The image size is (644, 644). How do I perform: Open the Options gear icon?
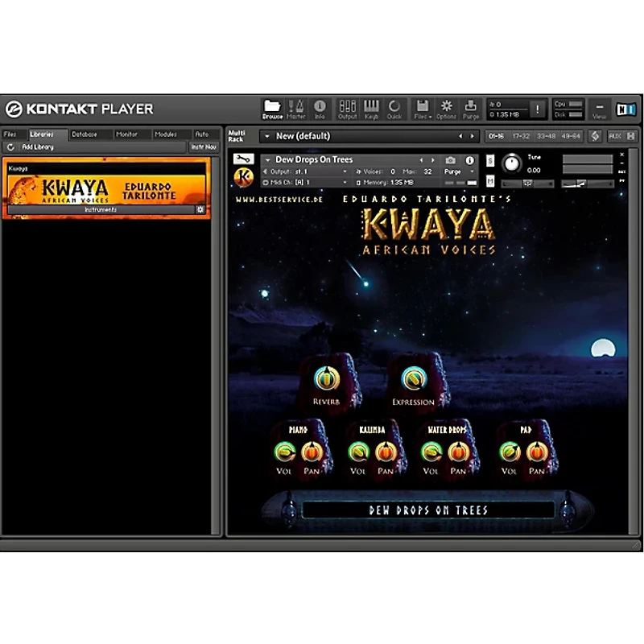pyautogui.click(x=447, y=109)
